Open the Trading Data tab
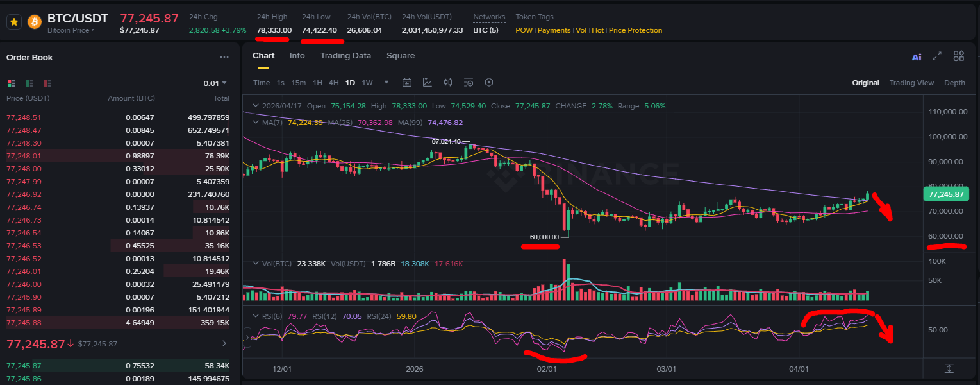 [x=345, y=56]
